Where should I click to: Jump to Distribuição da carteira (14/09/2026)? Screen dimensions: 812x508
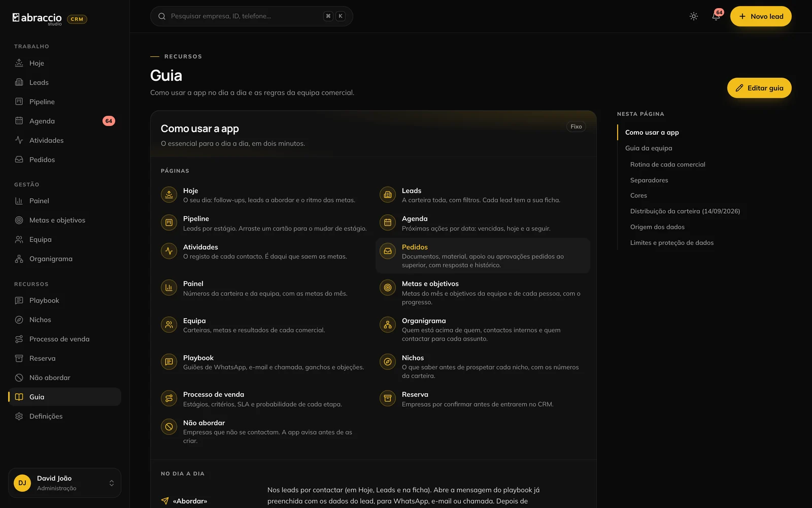click(685, 211)
